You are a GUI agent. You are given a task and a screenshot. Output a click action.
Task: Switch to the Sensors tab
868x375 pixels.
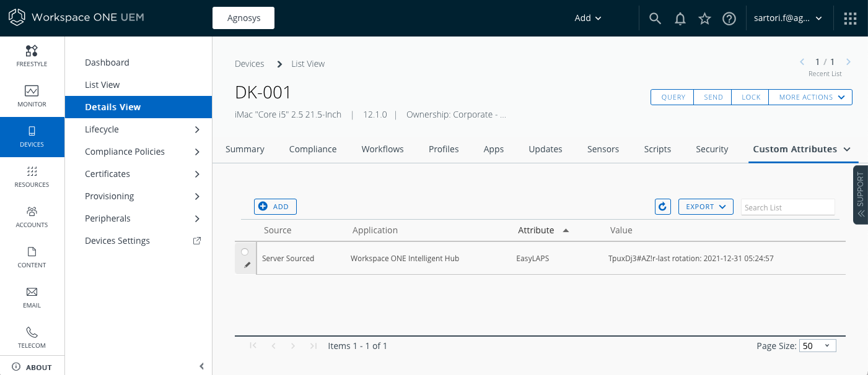[603, 149]
